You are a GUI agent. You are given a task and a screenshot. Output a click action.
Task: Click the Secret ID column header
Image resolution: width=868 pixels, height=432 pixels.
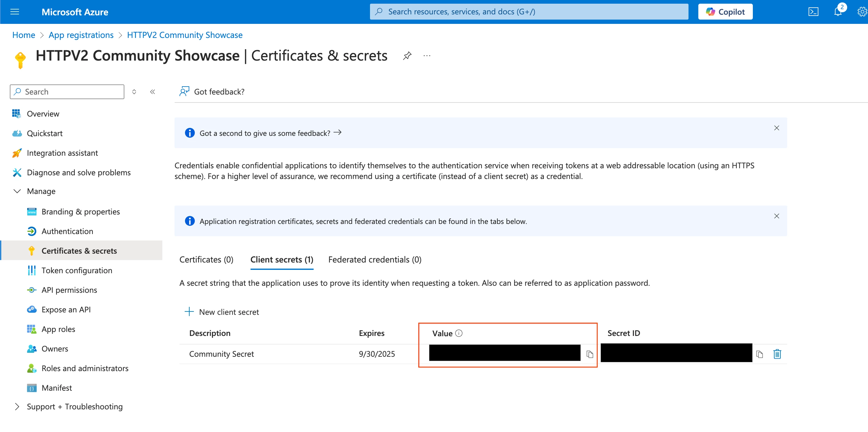[x=623, y=333]
